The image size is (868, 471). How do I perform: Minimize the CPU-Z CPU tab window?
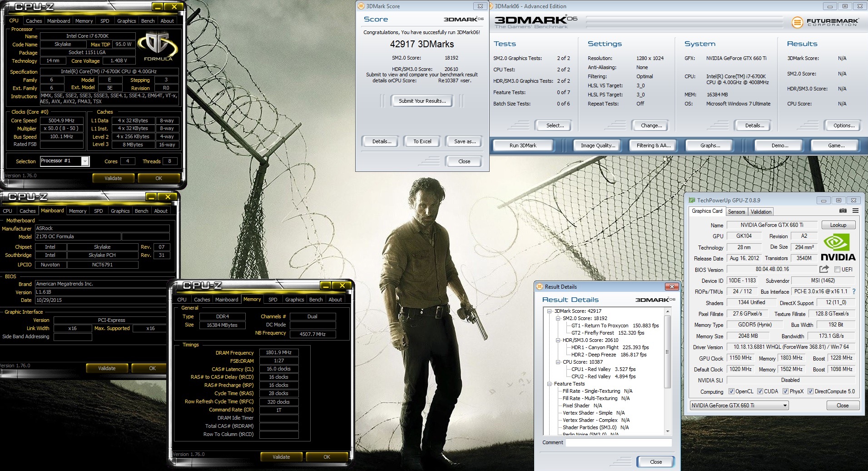point(157,7)
